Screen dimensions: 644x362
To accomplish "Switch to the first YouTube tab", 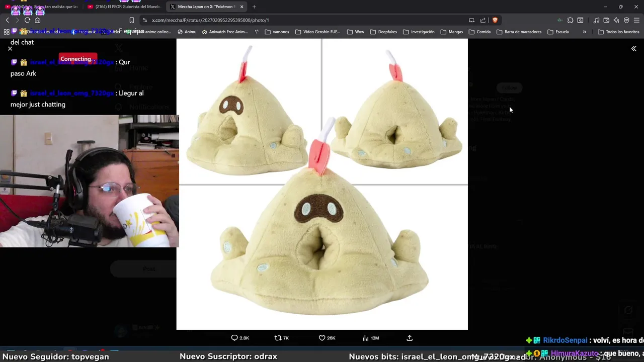I will click(42, 7).
